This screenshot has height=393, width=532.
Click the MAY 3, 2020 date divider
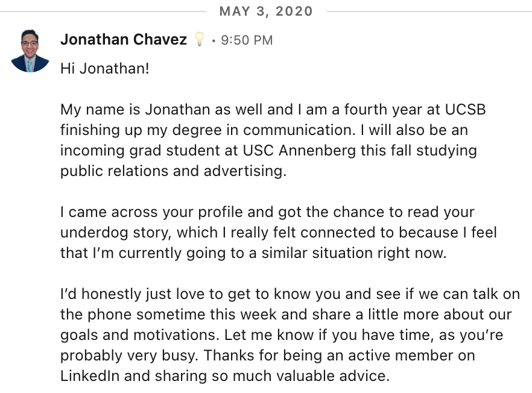(266, 11)
